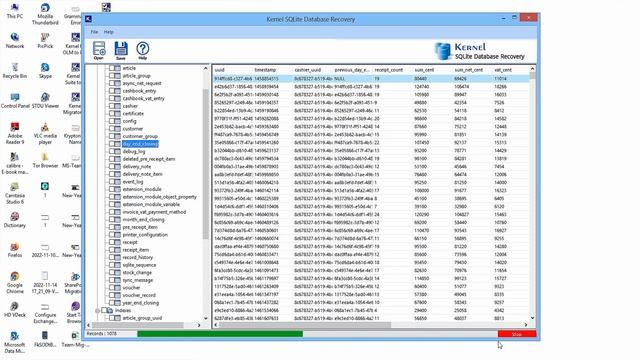This screenshot has height=360, width=640.
Task: Open the Help menu
Action: 109,32
